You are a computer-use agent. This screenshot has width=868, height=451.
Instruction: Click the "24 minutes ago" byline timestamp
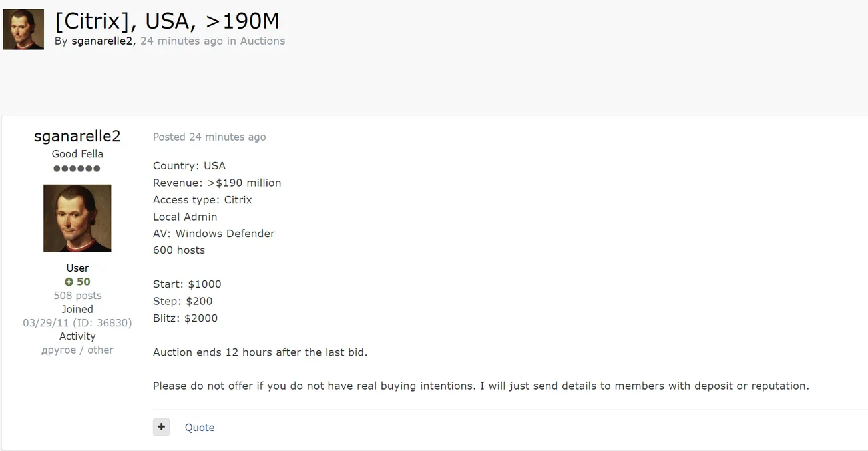(181, 41)
